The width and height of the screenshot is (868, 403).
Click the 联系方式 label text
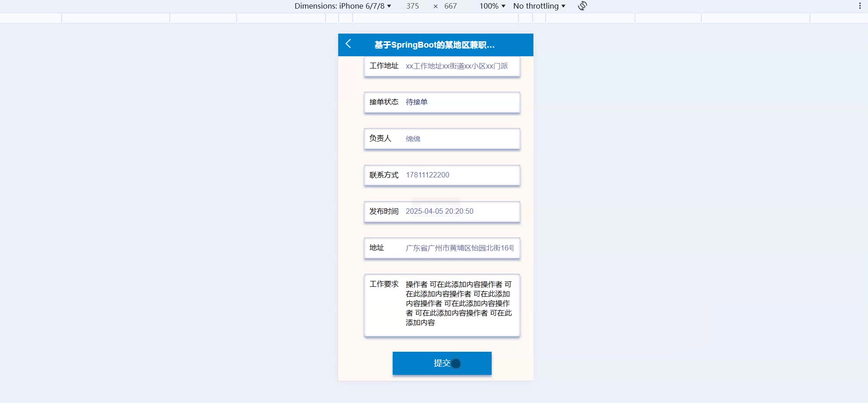pyautogui.click(x=384, y=175)
